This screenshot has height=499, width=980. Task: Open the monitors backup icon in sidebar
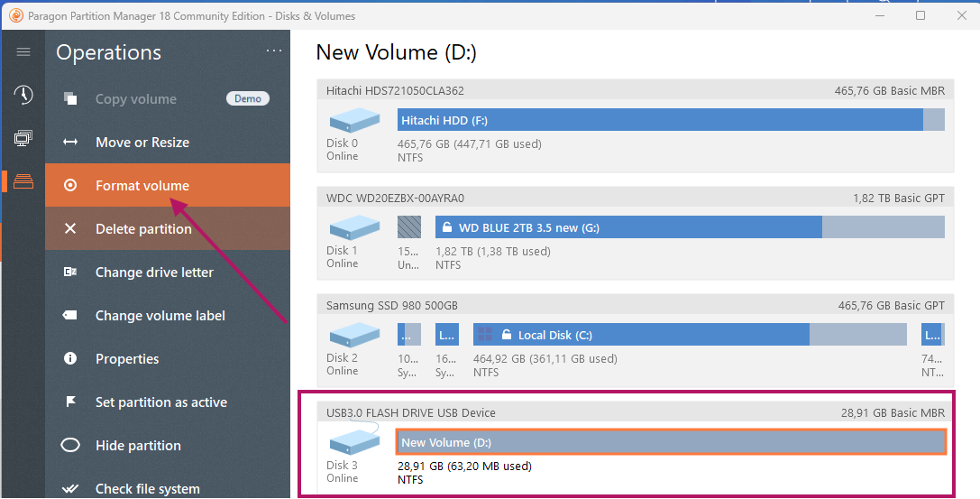point(23,137)
